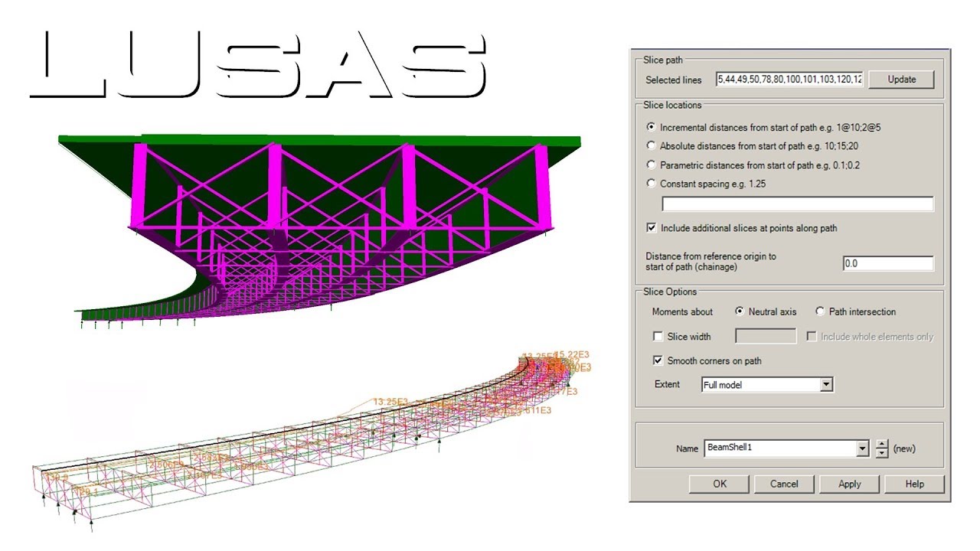This screenshot has width=980, height=551.
Task: Click the slice distances text field
Action: pyautogui.click(x=798, y=204)
